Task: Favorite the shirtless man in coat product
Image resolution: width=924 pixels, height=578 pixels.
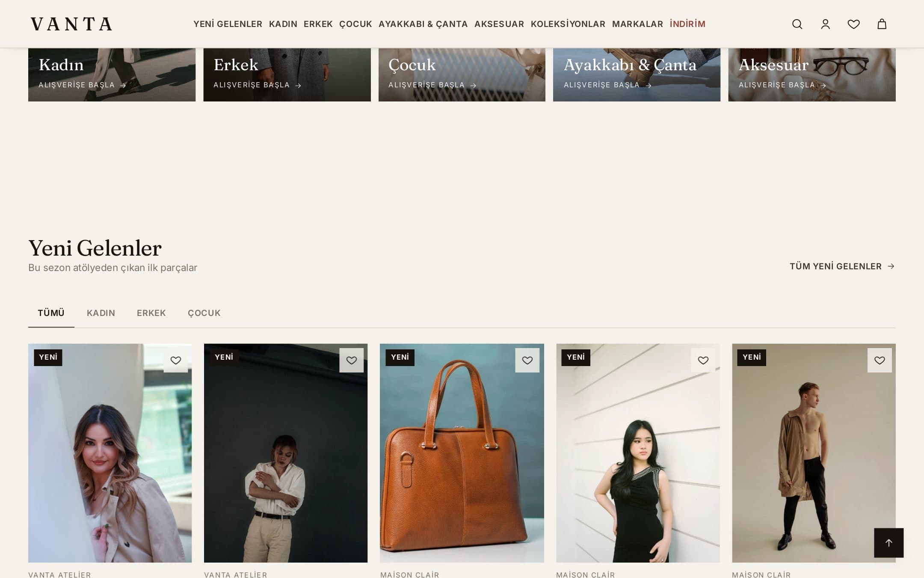Action: coord(880,361)
